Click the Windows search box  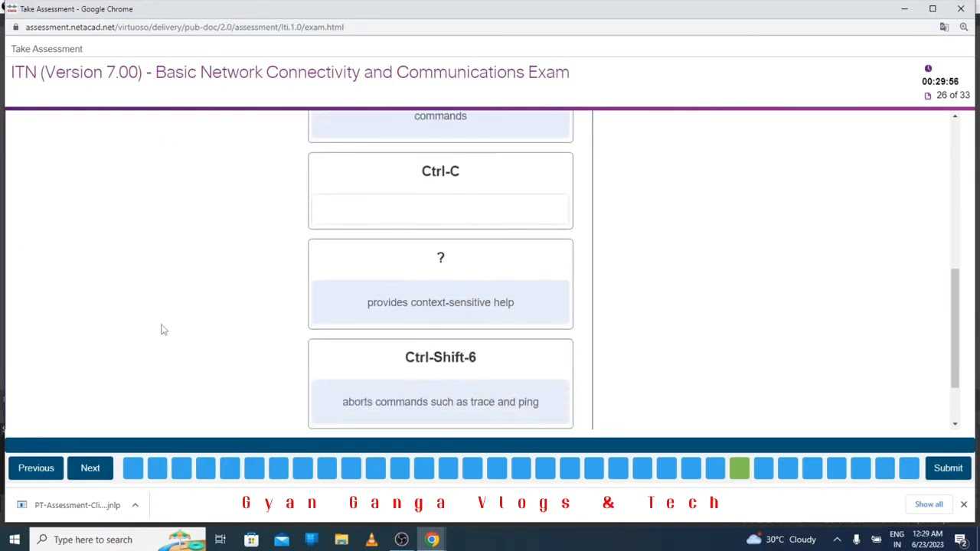[118, 540]
